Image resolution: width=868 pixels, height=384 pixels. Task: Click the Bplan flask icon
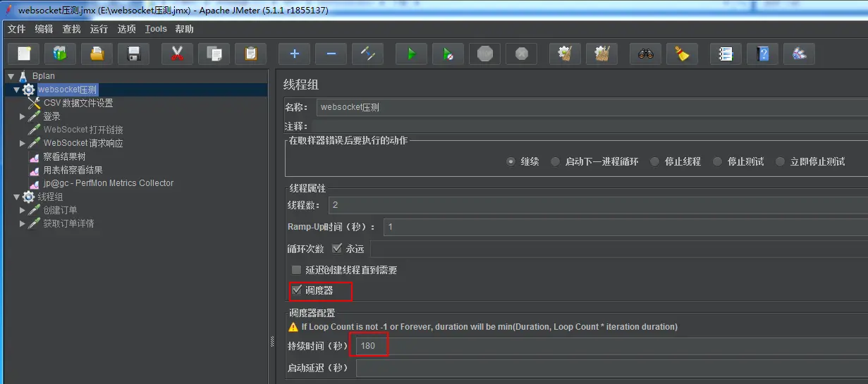[x=23, y=76]
